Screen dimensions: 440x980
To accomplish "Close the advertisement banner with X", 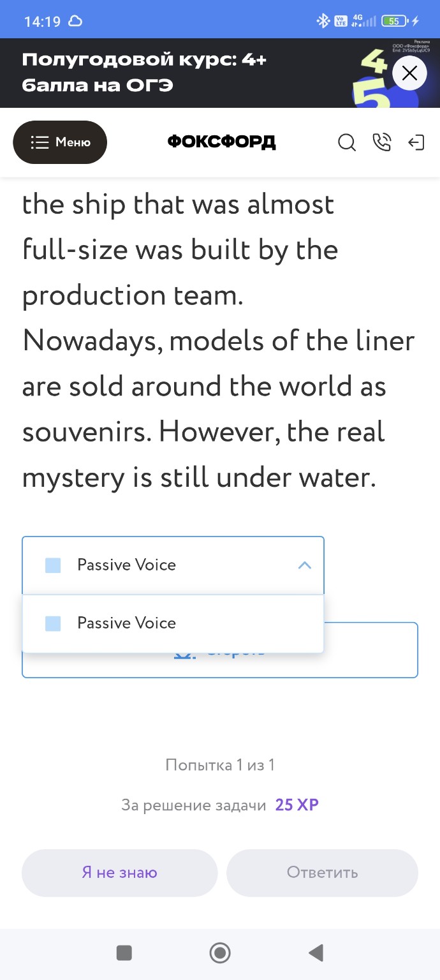I will 409,73.
